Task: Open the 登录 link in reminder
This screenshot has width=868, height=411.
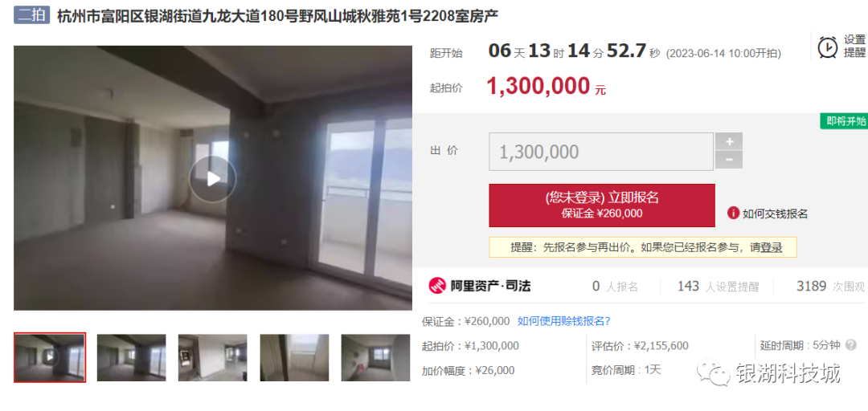Action: [x=771, y=248]
